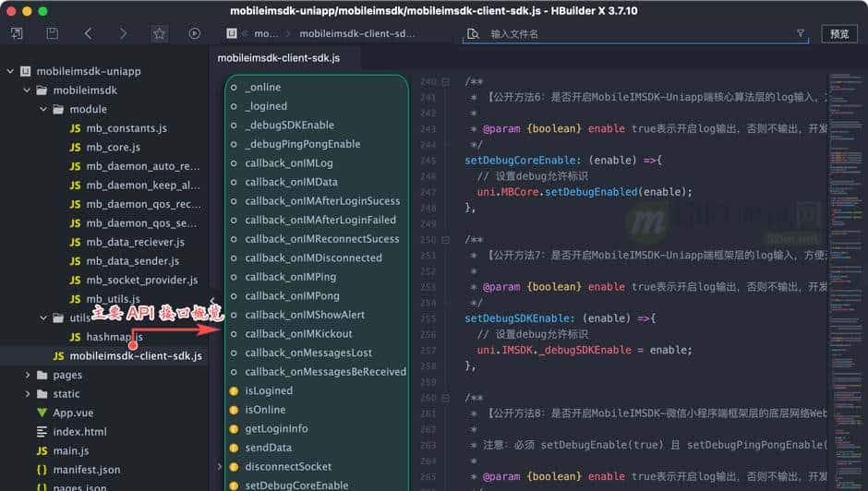Open mb_core.js file
The image size is (868, 491).
[x=113, y=147]
